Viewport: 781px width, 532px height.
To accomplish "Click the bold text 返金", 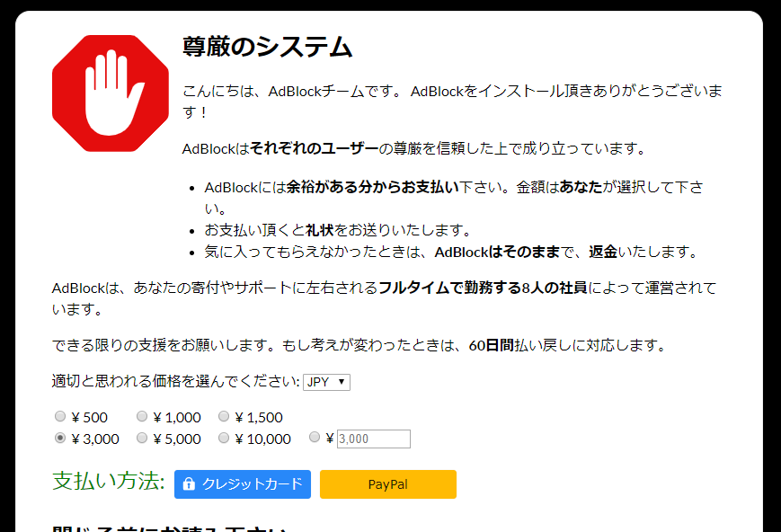I will (x=603, y=252).
